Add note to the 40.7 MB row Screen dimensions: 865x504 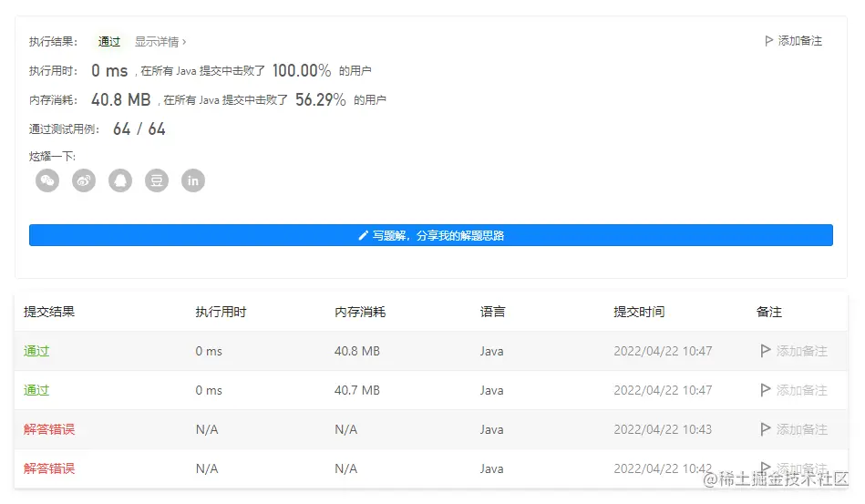pos(794,390)
